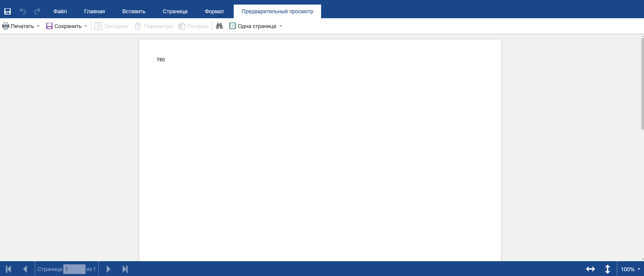Fit page to height with vertical arrows
The height and width of the screenshot is (276, 644).
(x=608, y=269)
